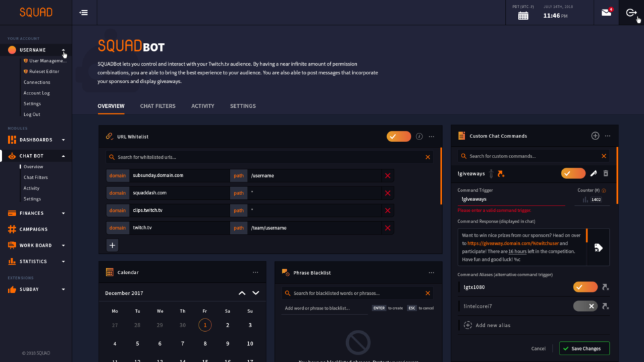Screen dimensions: 644x362
Task: Click the logout icon in top right corner
Action: [631, 13]
